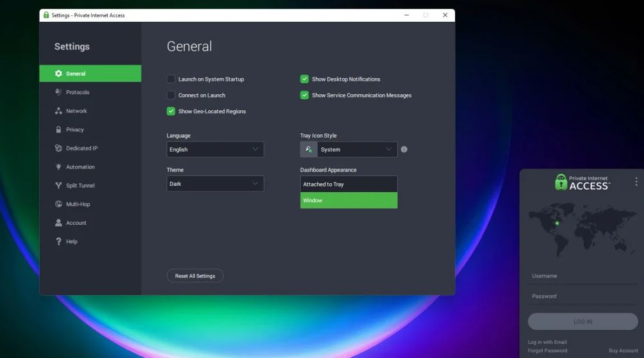Click the tray icon preview beside System
Viewport: 644px width, 358px height.
[x=308, y=149]
